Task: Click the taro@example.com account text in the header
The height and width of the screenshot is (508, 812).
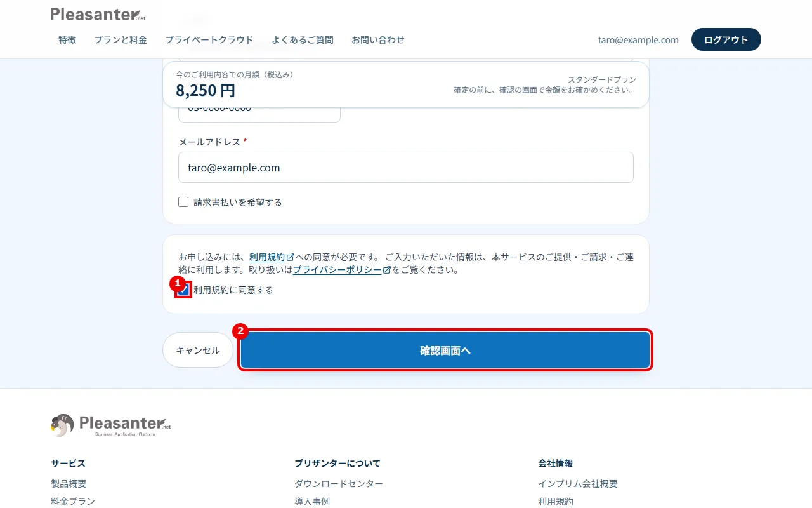Action: click(638, 39)
